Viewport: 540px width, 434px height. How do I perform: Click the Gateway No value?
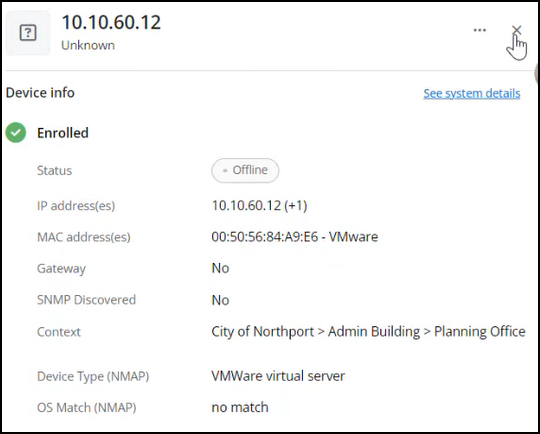click(220, 268)
